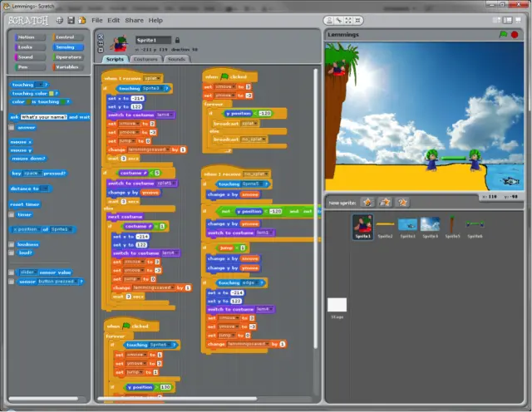The width and height of the screenshot is (532, 412).
Task: Select the Variables block category
Action: (68, 67)
